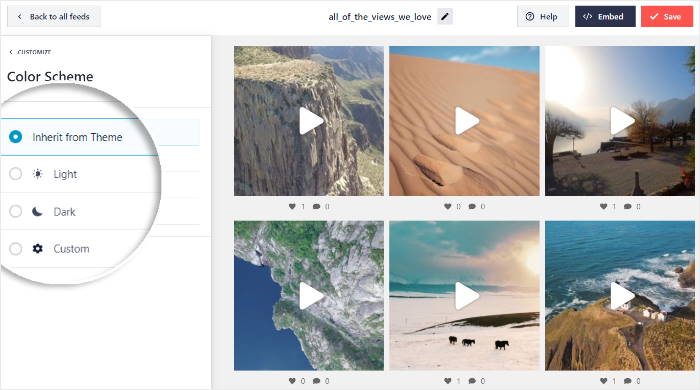Click the pencil icon to rename feed

coord(445,17)
